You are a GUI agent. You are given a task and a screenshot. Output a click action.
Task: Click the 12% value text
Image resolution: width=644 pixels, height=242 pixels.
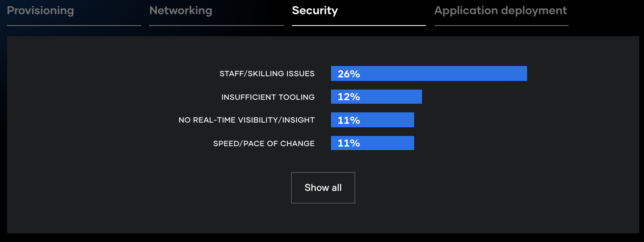(349, 97)
